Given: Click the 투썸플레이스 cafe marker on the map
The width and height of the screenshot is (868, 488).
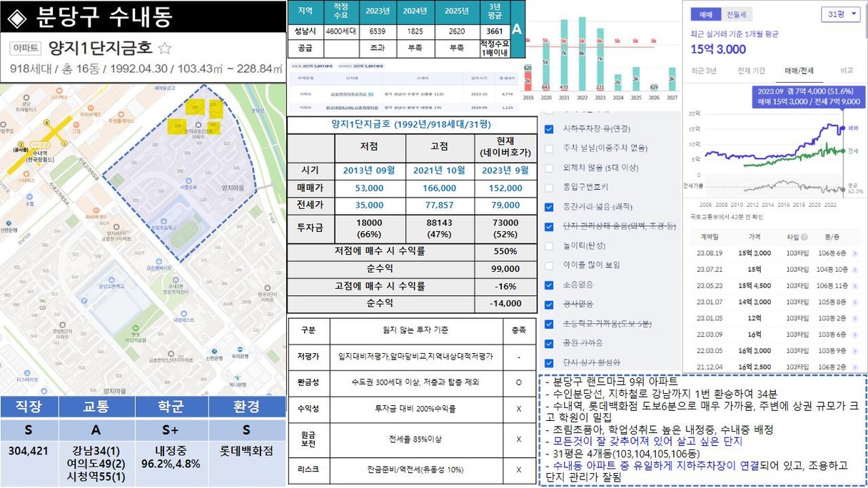Looking at the screenshot, I should click(121, 114).
